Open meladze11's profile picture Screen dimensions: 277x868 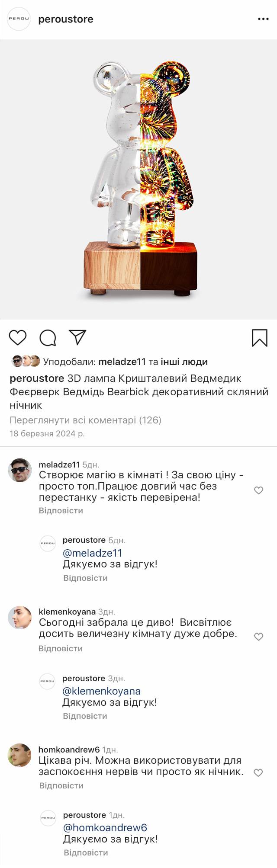click(20, 470)
